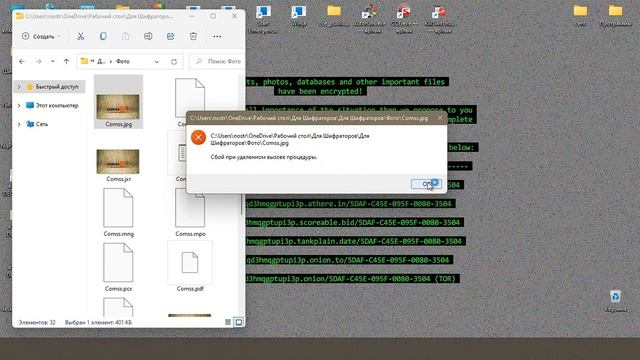
Task: Expand Этот компьютер tree node
Action: click(19, 105)
